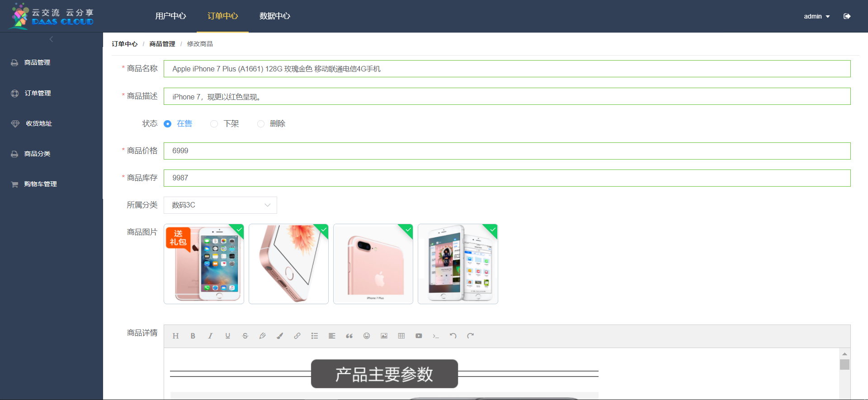This screenshot has height=400, width=868.
Task: Switch to the 订单中心 tab
Action: [x=222, y=16]
